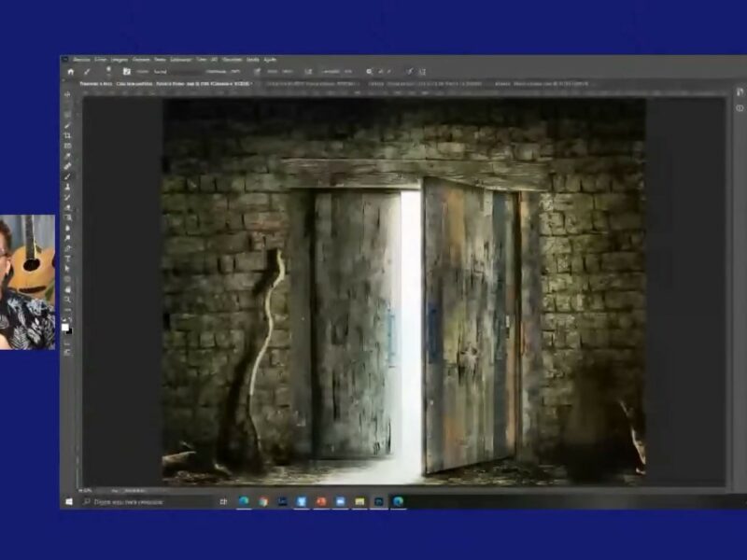Open Microsoft Edge from the taskbar
This screenshot has height=560, width=747.
[244, 501]
